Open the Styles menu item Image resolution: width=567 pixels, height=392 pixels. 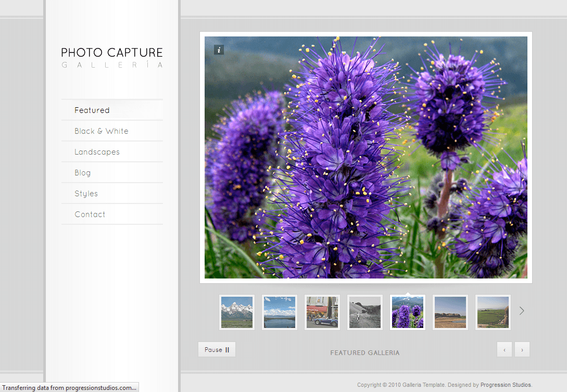point(86,194)
